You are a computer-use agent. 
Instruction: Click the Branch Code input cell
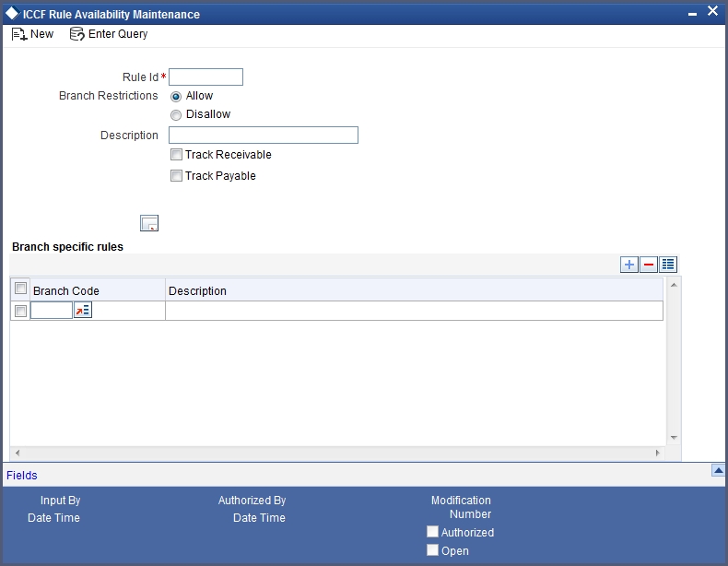(x=52, y=310)
